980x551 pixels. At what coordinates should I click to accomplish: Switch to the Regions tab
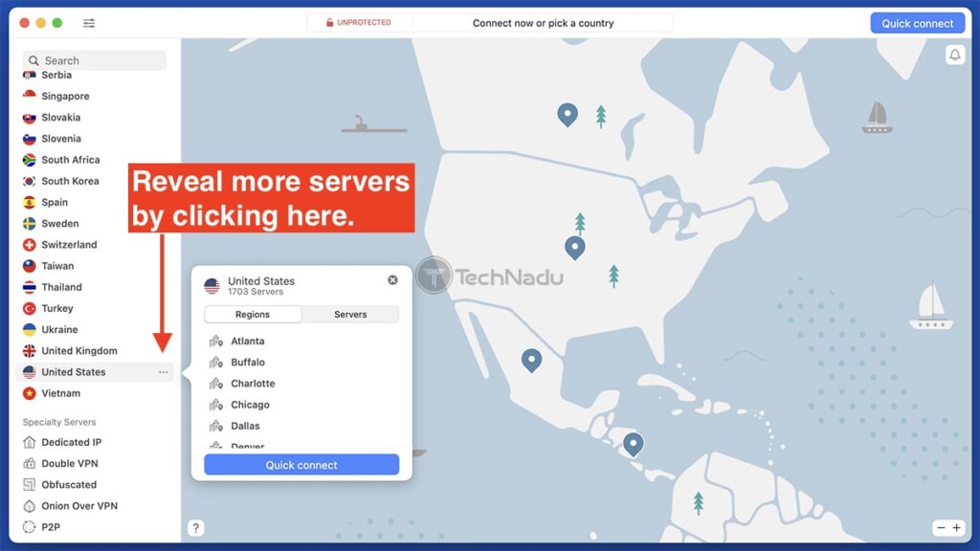point(253,314)
